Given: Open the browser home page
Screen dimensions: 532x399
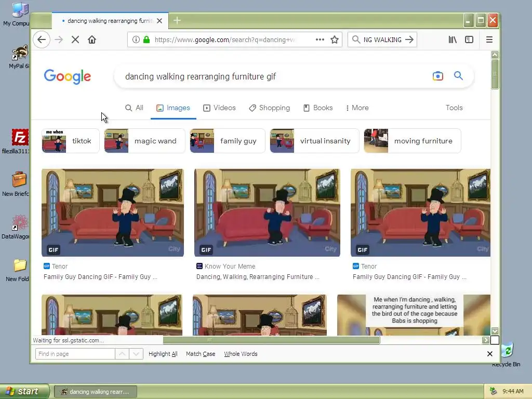Looking at the screenshot, I should point(91,39).
